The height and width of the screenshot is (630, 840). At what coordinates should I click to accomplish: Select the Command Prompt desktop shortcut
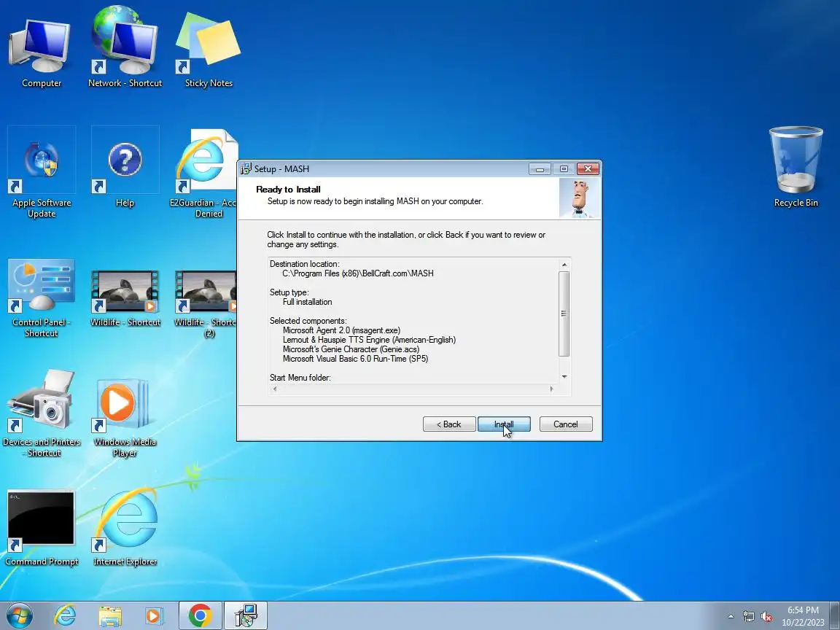pyautogui.click(x=42, y=528)
